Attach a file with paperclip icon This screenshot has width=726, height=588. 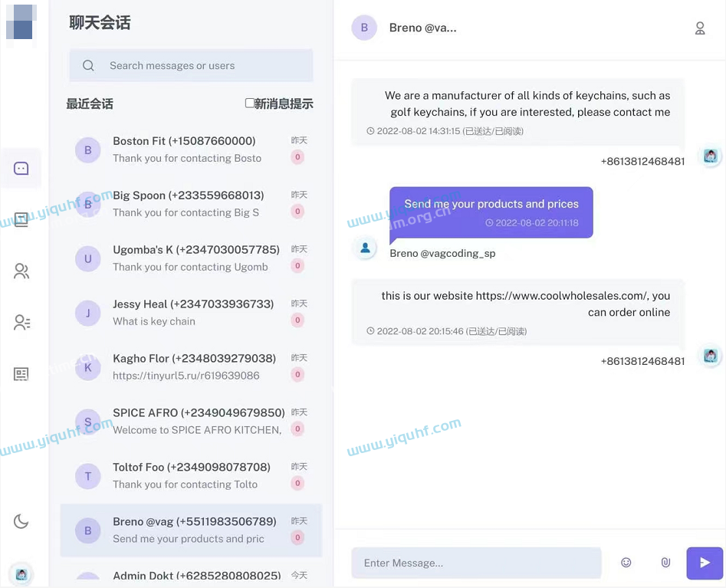click(665, 563)
